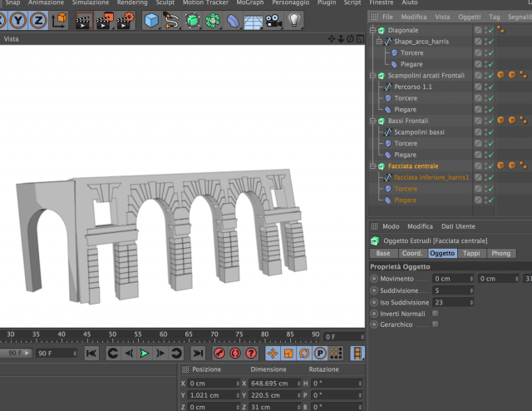Switch to the Tappi tab
Viewport: 532px width, 411px height.
pyautogui.click(x=471, y=253)
